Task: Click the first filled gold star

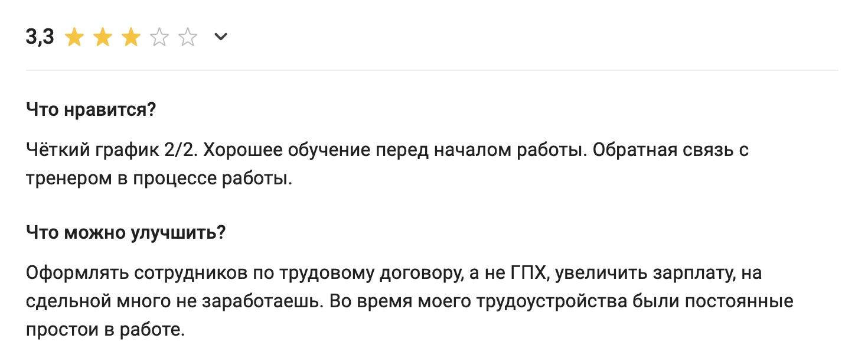Action: (74, 38)
